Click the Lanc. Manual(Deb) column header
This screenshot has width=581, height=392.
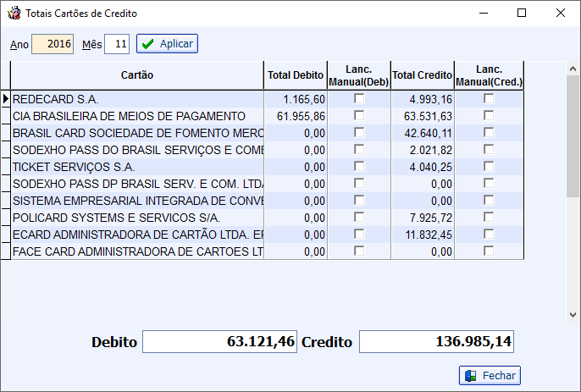click(359, 75)
